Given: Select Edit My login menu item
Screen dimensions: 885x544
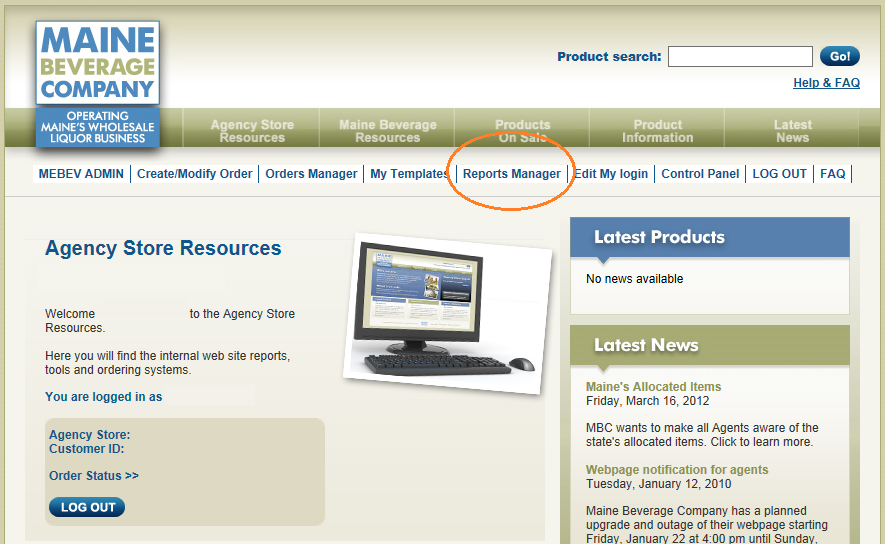Looking at the screenshot, I should pos(611,174).
